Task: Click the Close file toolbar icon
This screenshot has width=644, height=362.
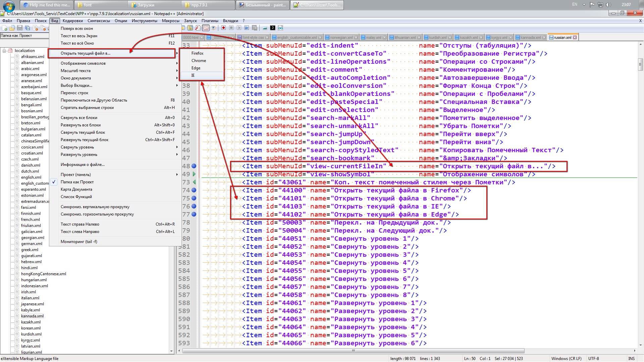Action: [x=35, y=28]
